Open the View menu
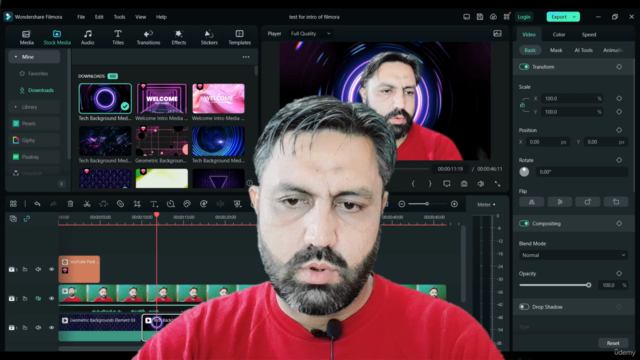The image size is (640, 360). pyautogui.click(x=140, y=17)
